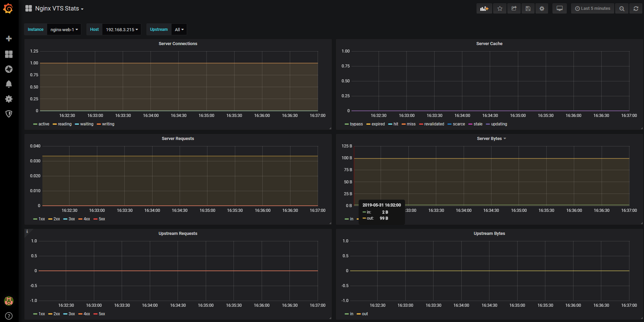Image resolution: width=644 pixels, height=322 pixels.
Task: Open the Alerting bell in sidebar
Action: [x=9, y=84]
